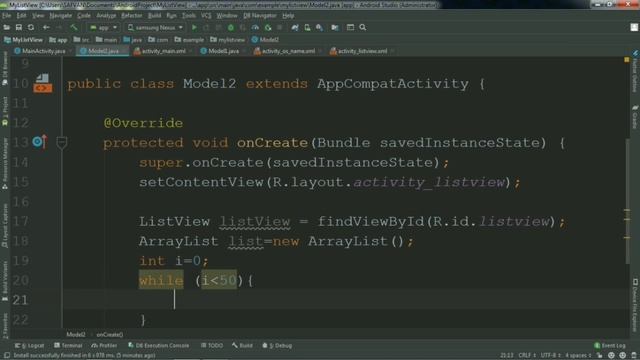The width and height of the screenshot is (640, 360).
Task: Click the Open folder toolbar icon
Action: tap(7, 27)
